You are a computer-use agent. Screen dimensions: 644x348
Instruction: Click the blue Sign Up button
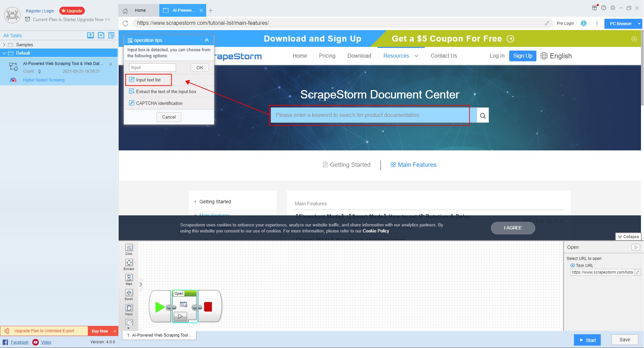point(523,56)
